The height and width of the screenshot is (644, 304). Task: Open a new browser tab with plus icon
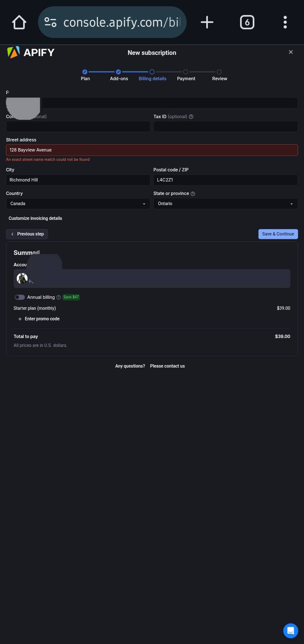207,22
